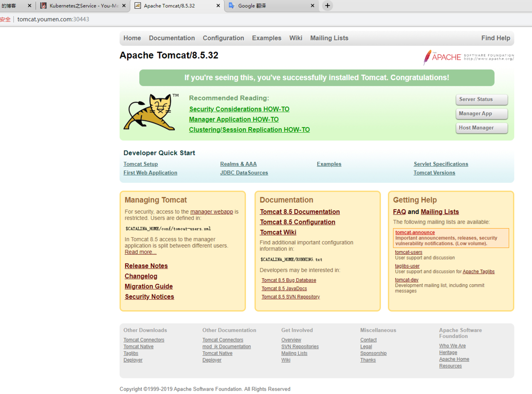Open Mailing Lists in the top navigation bar

(x=329, y=38)
